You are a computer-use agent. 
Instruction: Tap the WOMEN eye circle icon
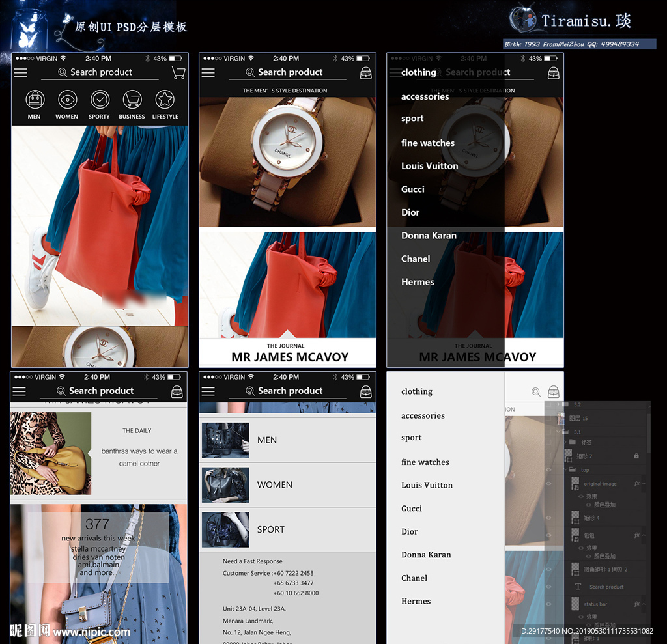coord(67,100)
